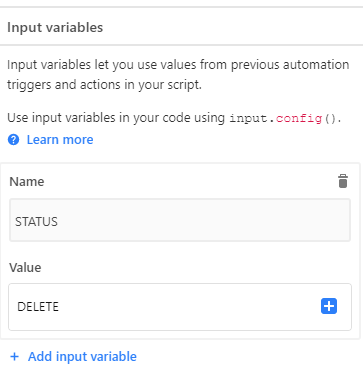Delete the STATUS variable with the trash icon

(343, 181)
